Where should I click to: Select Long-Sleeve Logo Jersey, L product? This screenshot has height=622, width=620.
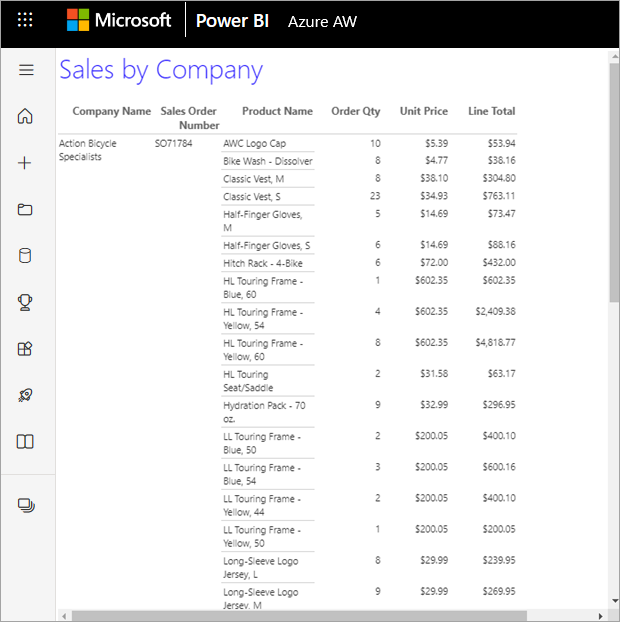261,567
